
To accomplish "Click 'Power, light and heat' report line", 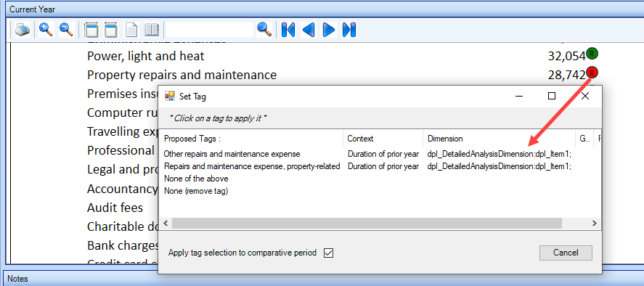I will 146,56.
